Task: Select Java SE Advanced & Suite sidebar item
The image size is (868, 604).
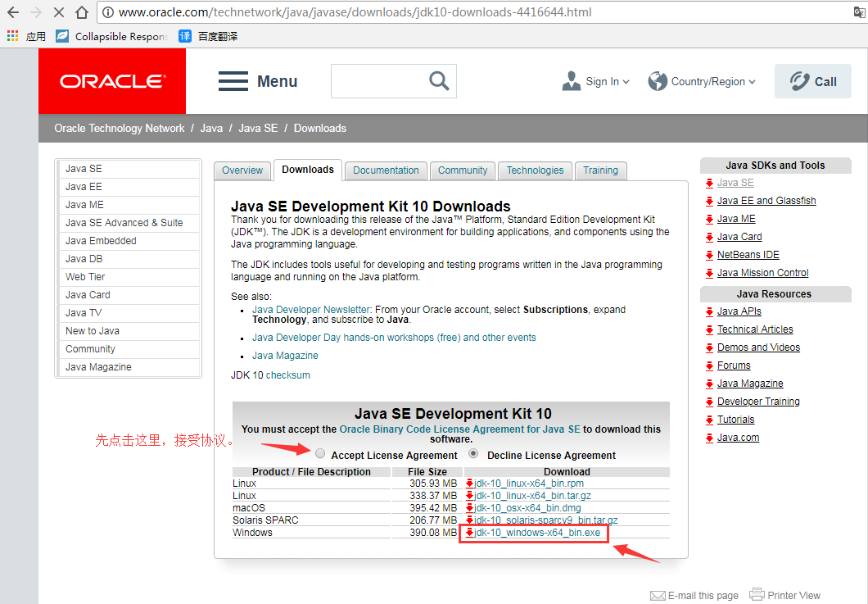Action: 128,223
